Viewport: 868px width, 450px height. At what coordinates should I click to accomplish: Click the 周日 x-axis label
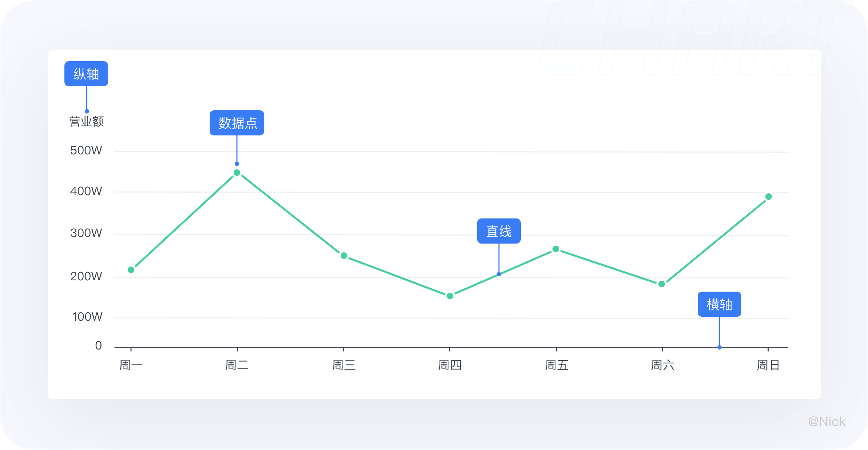pos(768,365)
